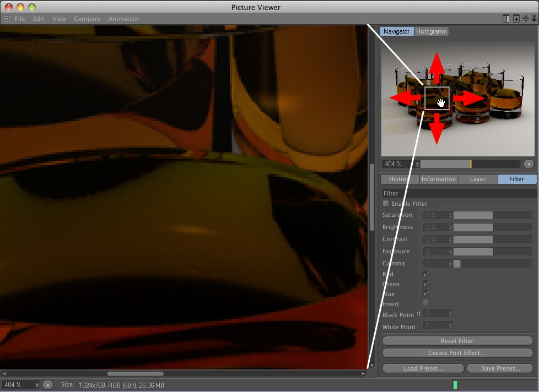Click the bottom-left 404% zoom stepper arrows
This screenshot has width=539, height=392.
coord(37,385)
